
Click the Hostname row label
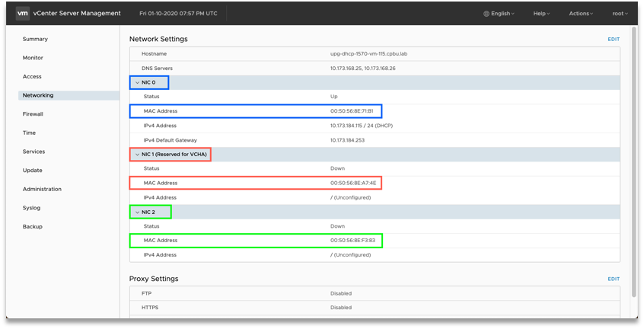point(154,54)
